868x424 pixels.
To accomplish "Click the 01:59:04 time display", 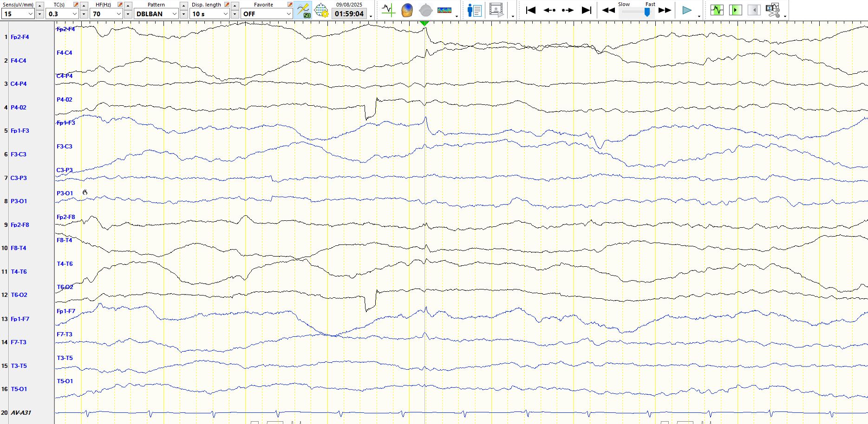I will coord(349,14).
